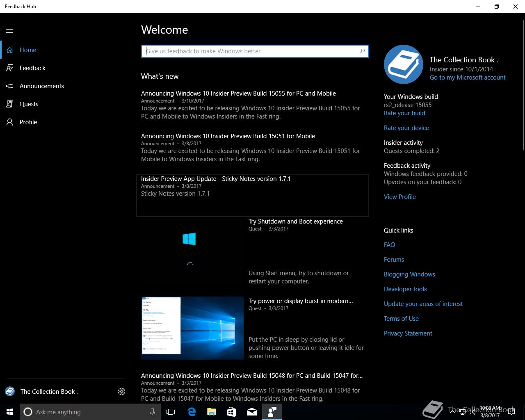525x420 pixels.
Task: Launch Microsoft Edge from taskbar
Action: pos(191,412)
